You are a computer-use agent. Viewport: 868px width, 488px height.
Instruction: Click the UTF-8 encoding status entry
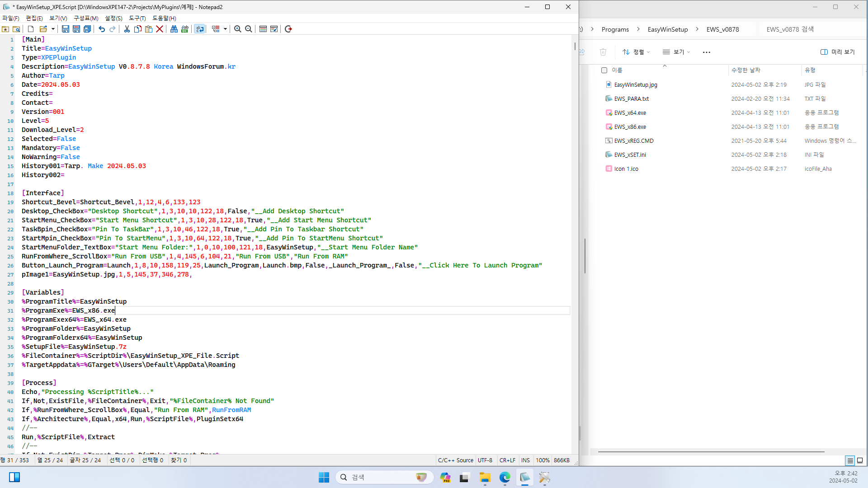click(x=485, y=460)
